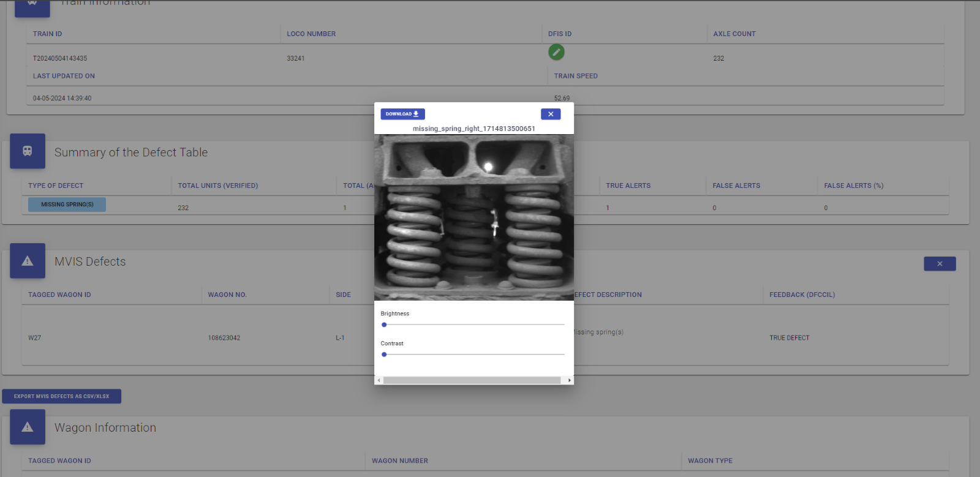Click the FALSE ALERTS (%) column header

853,186
